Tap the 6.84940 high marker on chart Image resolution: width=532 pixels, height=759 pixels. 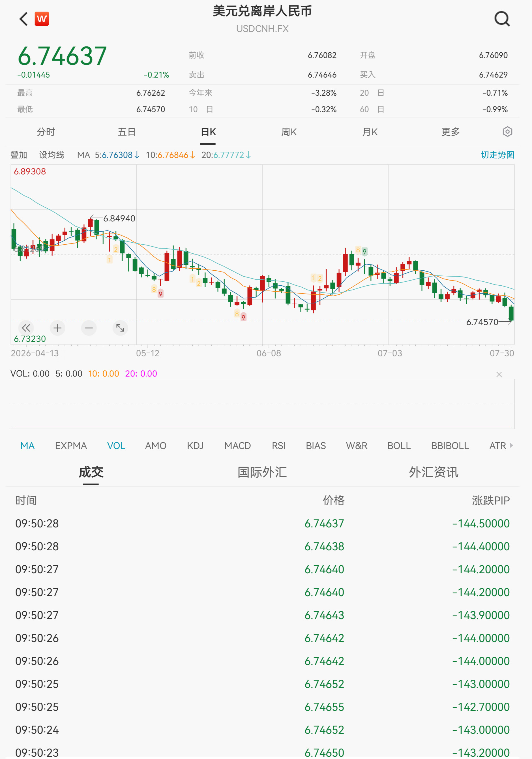119,218
